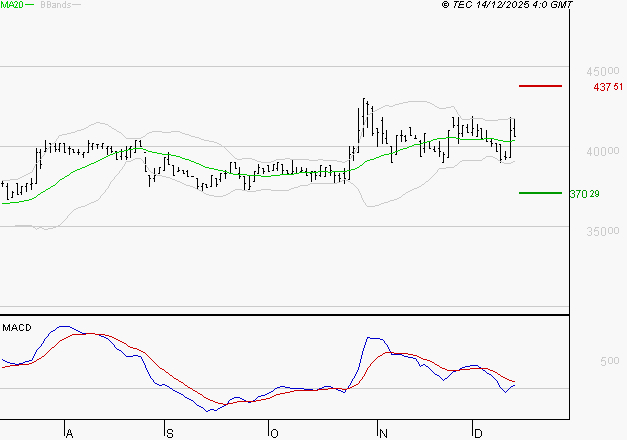Click the BBands legend label

pos(54,5)
